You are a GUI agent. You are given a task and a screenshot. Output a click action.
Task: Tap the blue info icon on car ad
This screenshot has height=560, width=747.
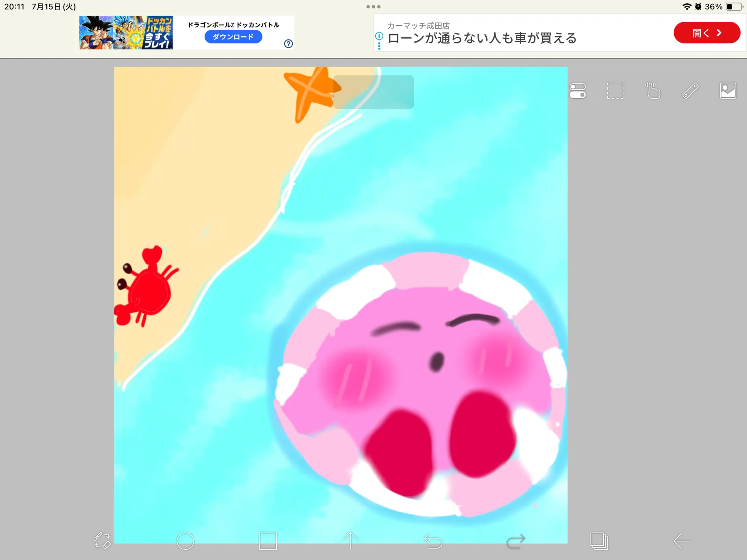coord(379,36)
